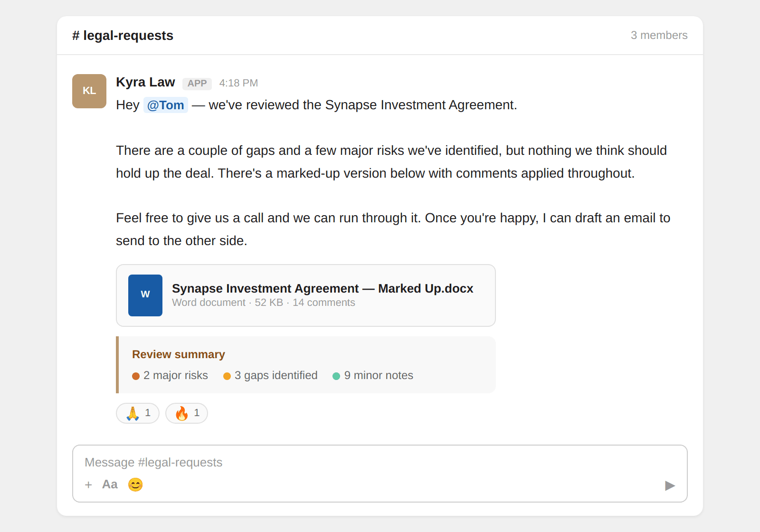Click the 4:18 PM message timestamp
Viewport: 760px width, 532px height.
pos(238,83)
